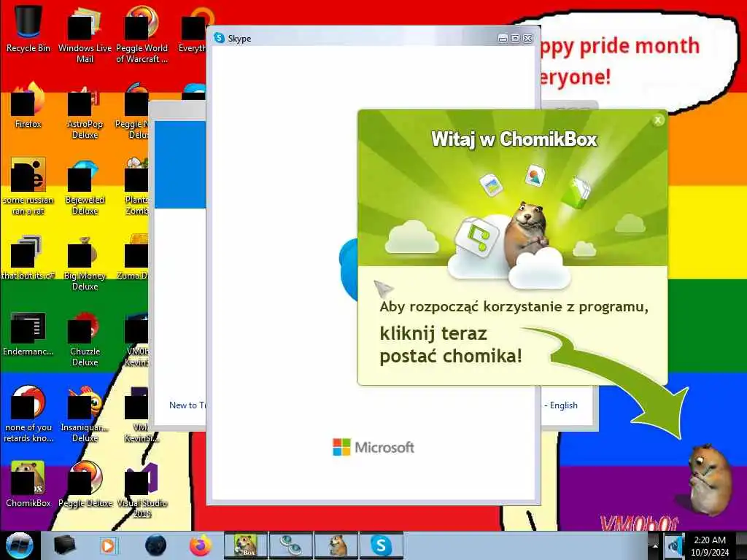Click the taskbar button with linked circles icon
The height and width of the screenshot is (560, 747).
290,545
